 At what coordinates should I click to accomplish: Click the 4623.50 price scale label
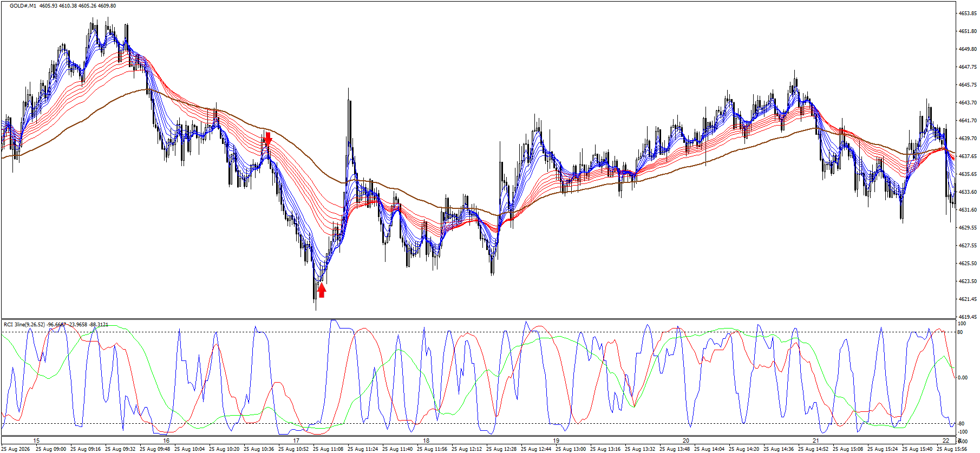(x=968, y=281)
